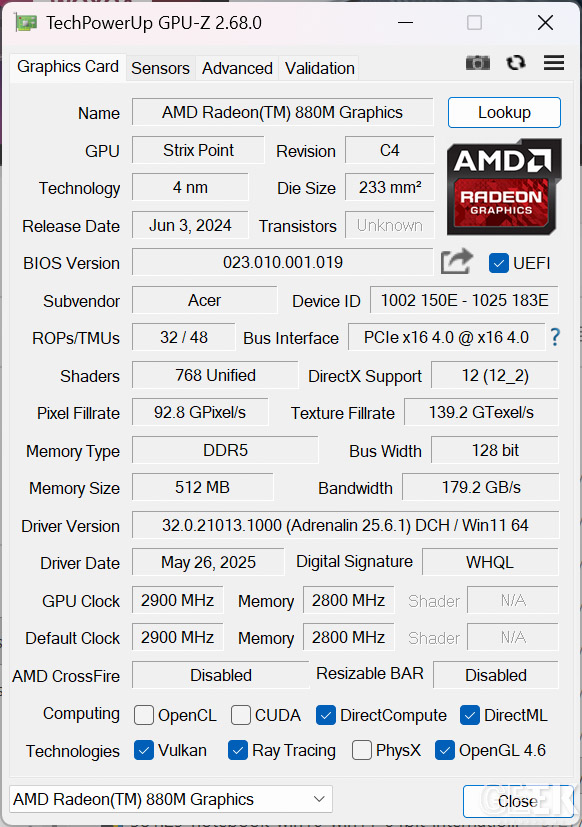The height and width of the screenshot is (827, 582).
Task: Click the AMD Radeon Graphics logo
Action: click(x=504, y=187)
